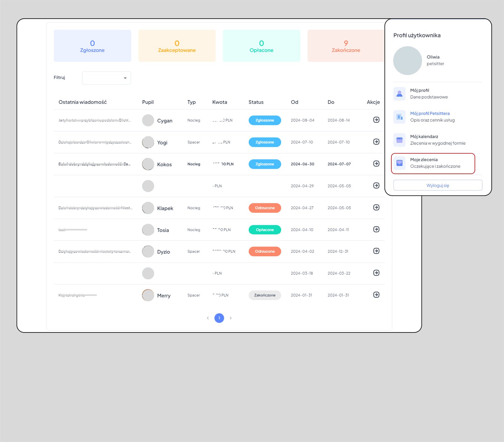Click Dyzio's pet avatar thumbnail

coord(148,252)
